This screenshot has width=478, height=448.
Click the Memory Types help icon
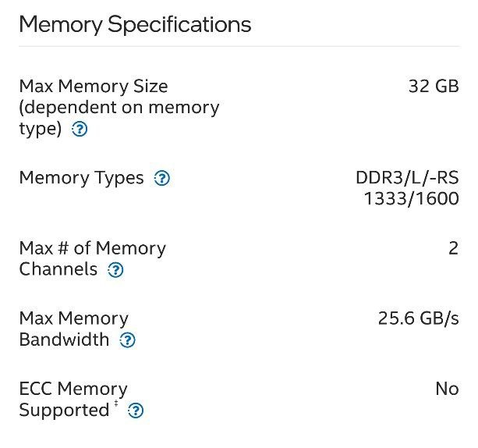[x=162, y=178]
